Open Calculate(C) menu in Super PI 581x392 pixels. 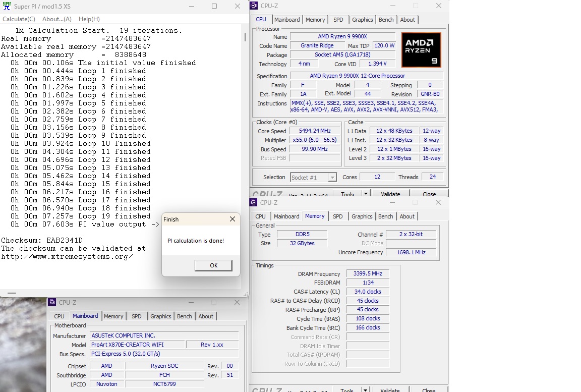tap(19, 19)
